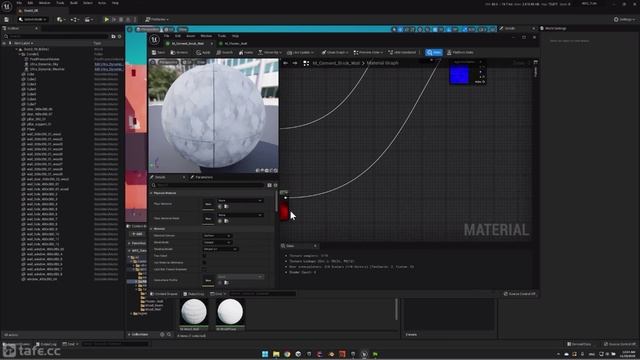Click the Outliner add folder icon

pyautogui.click(x=113, y=36)
